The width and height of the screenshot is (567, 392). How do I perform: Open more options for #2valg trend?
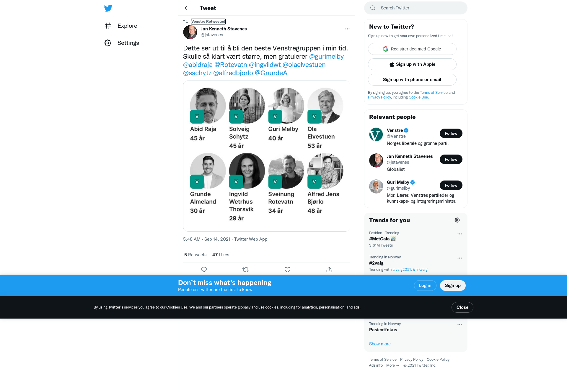(x=460, y=258)
